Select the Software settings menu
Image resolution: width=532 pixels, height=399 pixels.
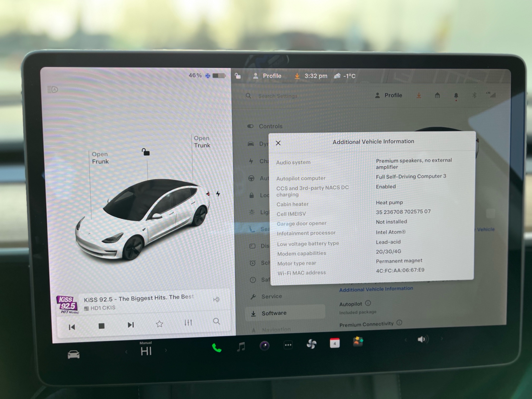pos(274,313)
